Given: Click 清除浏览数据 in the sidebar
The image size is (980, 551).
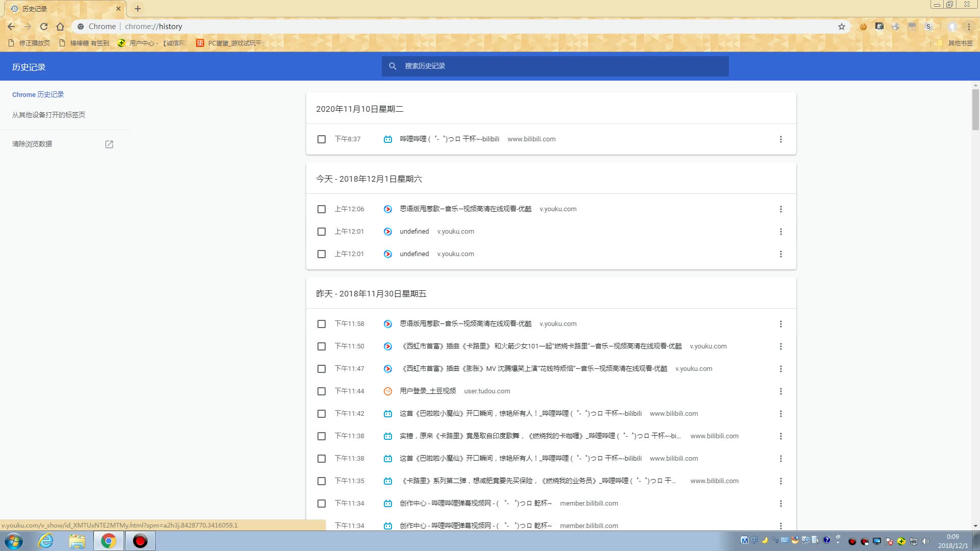Looking at the screenshot, I should pyautogui.click(x=32, y=144).
